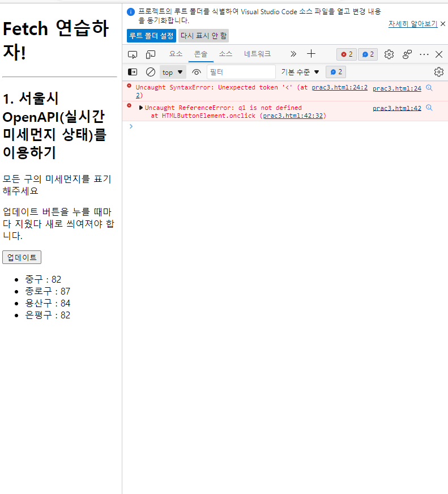Click the info icon in the banner
This screenshot has height=494, width=448.
point(131,12)
